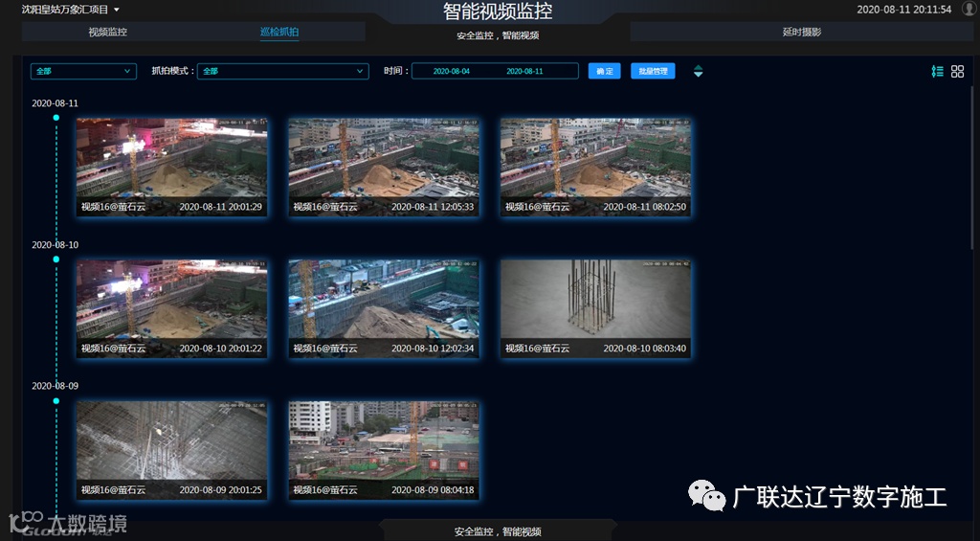
Task: Open snapshot from 2020-08-11 08:02:50
Action: pyautogui.click(x=595, y=168)
